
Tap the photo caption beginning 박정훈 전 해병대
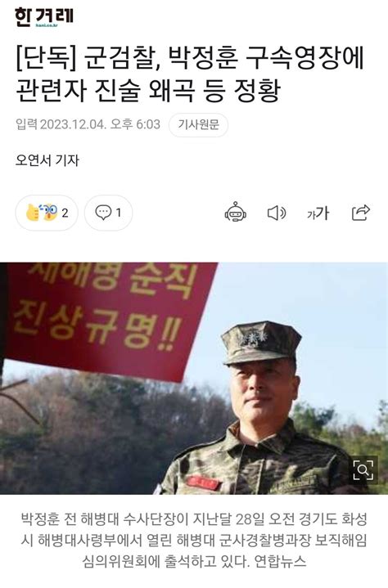(x=194, y=540)
